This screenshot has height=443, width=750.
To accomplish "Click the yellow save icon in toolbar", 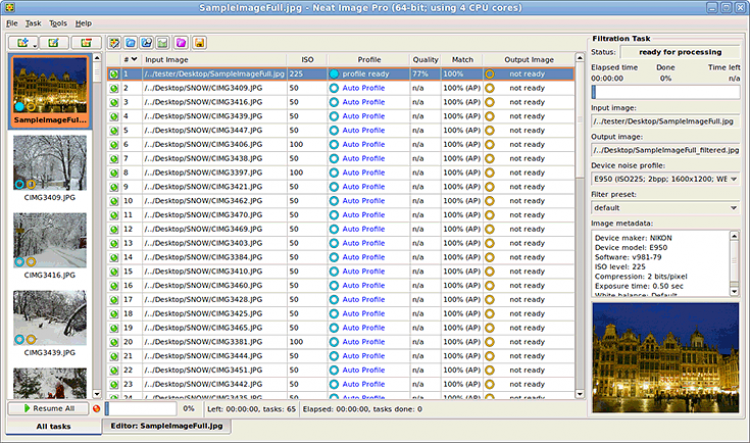I will coord(199,43).
